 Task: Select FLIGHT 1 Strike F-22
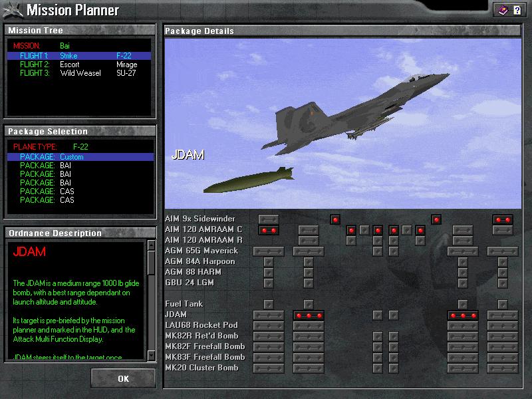(79, 56)
